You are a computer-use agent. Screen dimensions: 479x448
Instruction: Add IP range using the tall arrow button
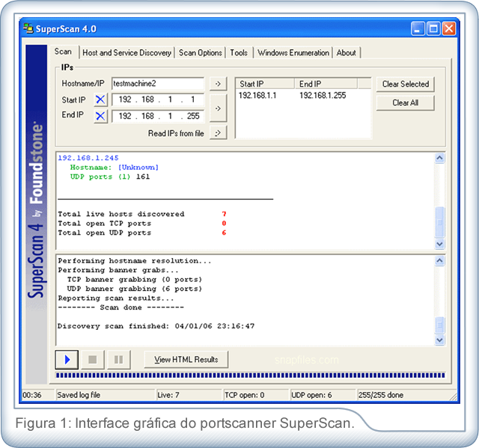[x=218, y=108]
